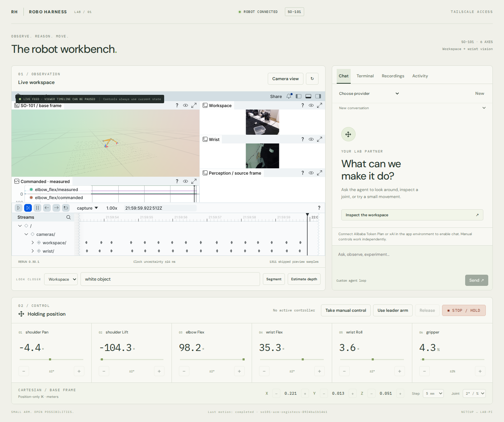Open help for Wrist camera view
This screenshot has height=422, width=504.
point(302,139)
